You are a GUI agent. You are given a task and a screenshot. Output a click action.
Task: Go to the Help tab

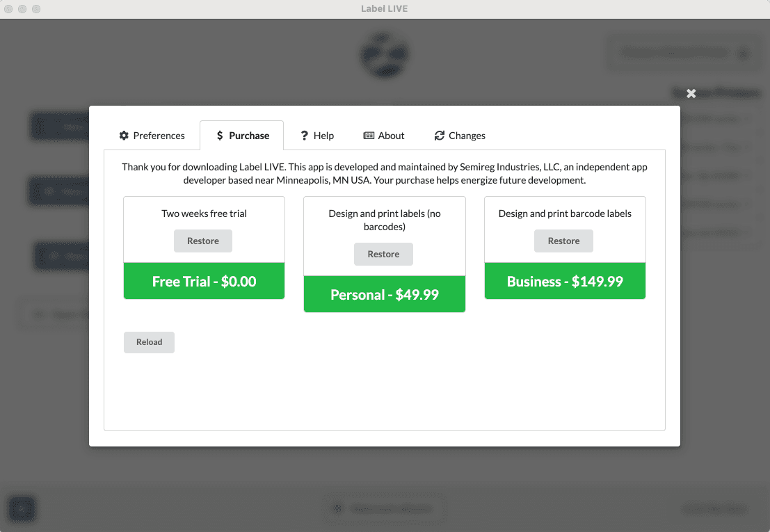pos(317,136)
